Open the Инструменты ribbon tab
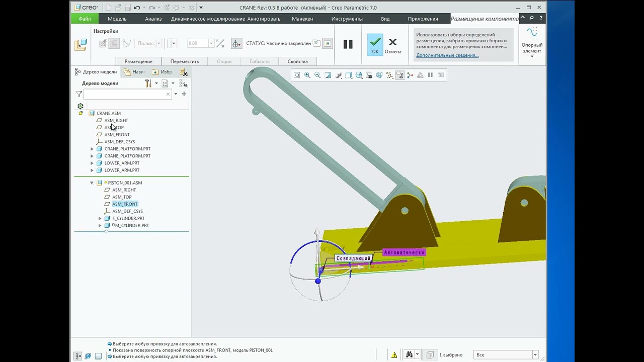 347,19
